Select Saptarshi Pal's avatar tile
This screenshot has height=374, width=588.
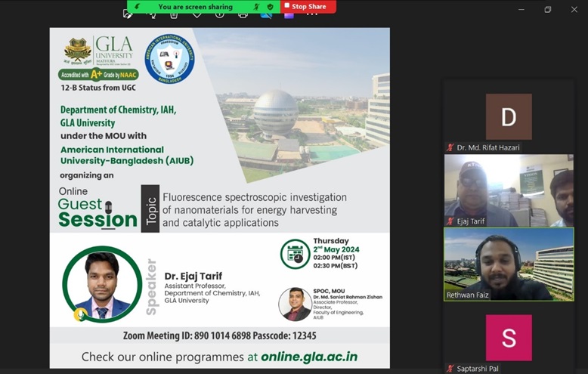tap(508, 338)
